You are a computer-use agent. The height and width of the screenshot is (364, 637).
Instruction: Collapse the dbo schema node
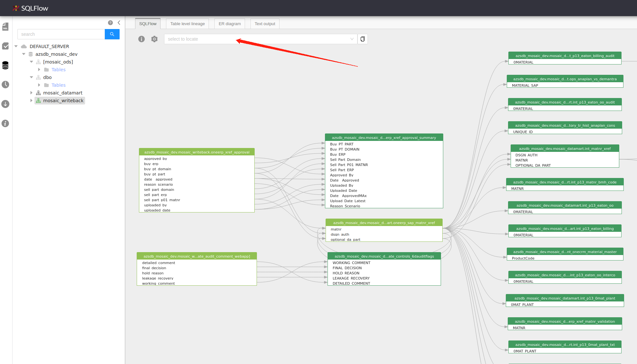coord(32,77)
